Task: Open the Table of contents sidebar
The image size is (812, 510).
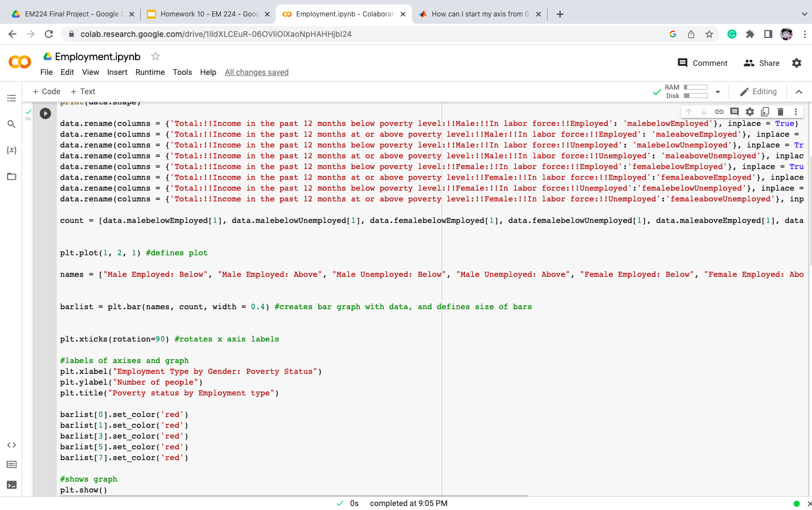Action: (x=11, y=98)
